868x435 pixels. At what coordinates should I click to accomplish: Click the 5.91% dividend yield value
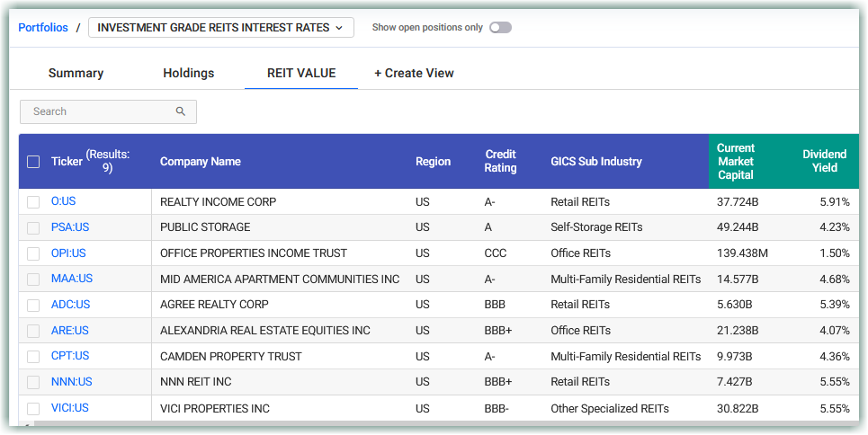point(835,202)
